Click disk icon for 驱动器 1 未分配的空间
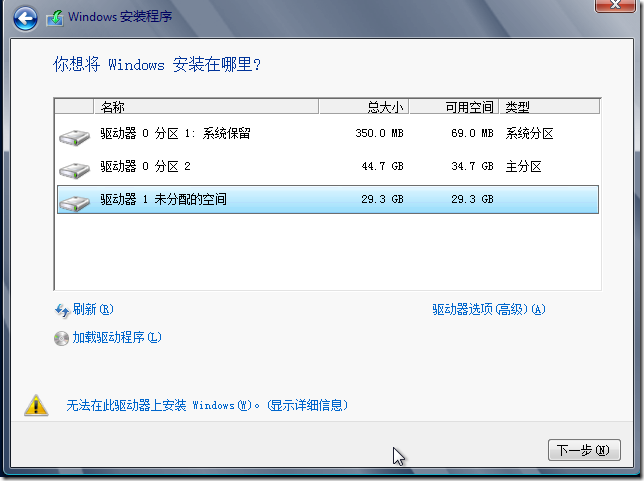Screen dimensions: 644x481 click(74, 203)
